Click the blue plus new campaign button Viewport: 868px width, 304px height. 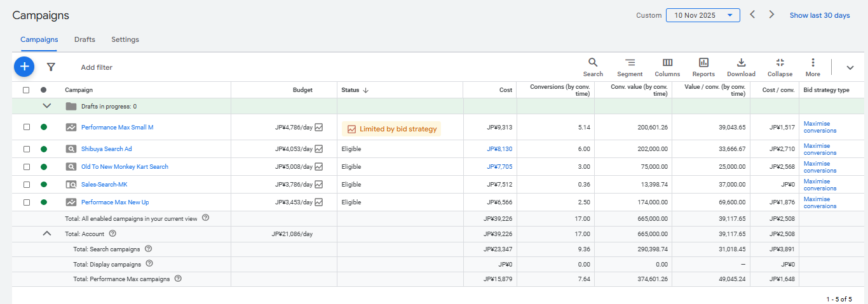(24, 67)
